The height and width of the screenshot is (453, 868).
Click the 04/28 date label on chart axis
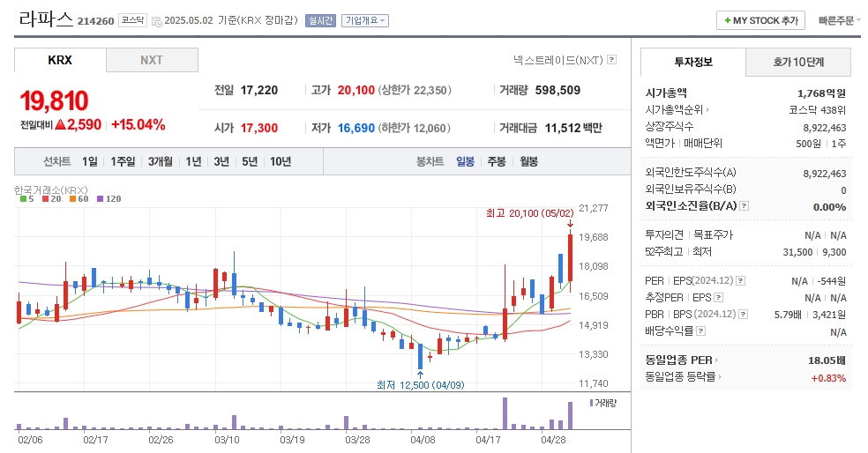coord(554,441)
